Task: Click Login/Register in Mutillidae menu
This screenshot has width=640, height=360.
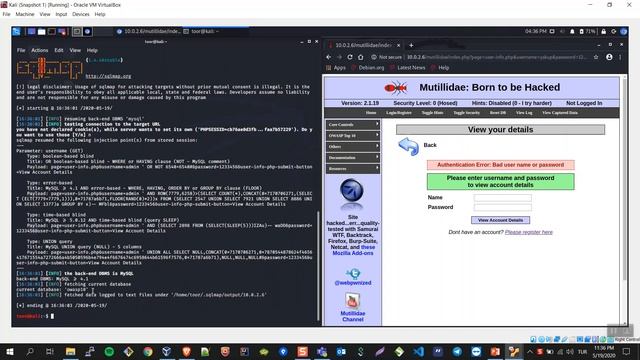Action: 399,113
